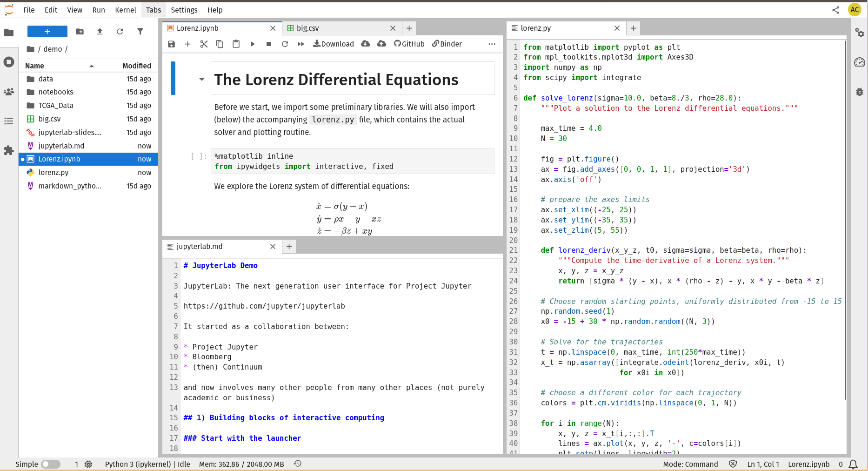This screenshot has height=471, width=868.
Task: Toggle the Simple interface mode switch
Action: pyautogui.click(x=51, y=464)
